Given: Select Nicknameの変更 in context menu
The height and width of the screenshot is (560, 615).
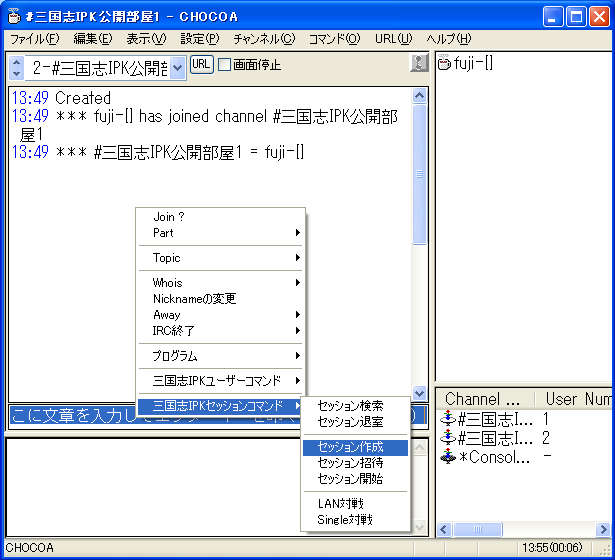Looking at the screenshot, I should click(x=194, y=299).
